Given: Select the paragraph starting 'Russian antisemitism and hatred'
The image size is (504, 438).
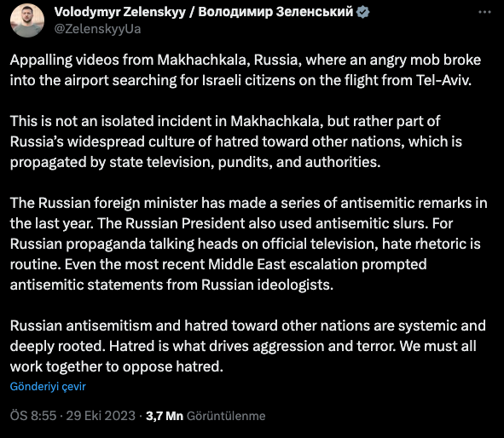Looking at the screenshot, I should coord(248,346).
